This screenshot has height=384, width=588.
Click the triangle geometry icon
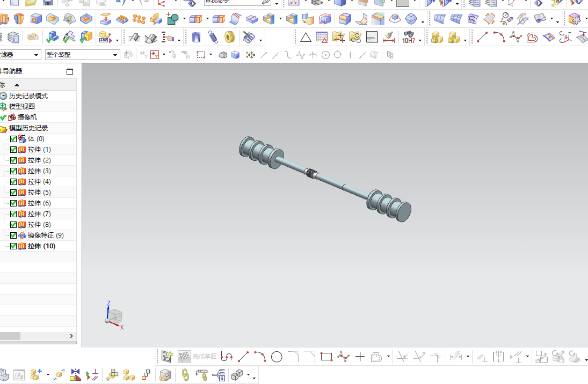pyautogui.click(x=306, y=38)
